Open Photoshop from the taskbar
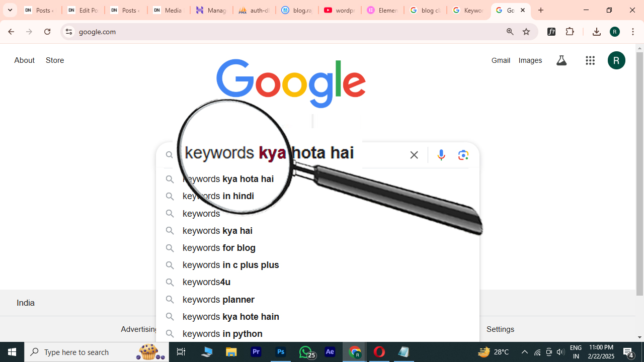This screenshot has width=644, height=362. [280, 352]
